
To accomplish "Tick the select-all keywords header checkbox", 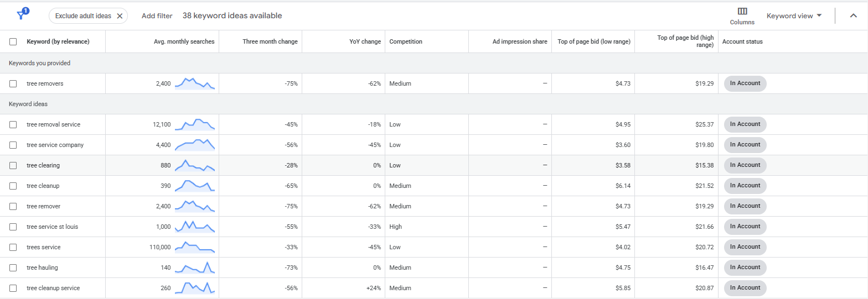I will [13, 41].
